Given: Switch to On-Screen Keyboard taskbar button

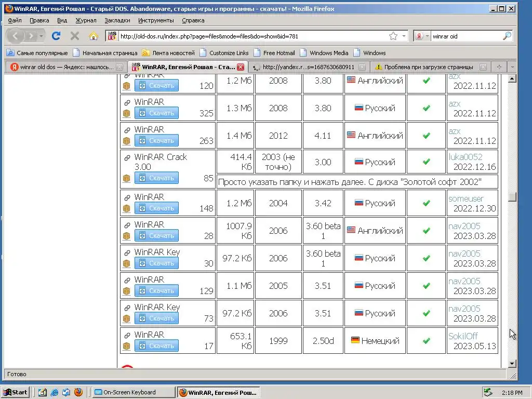Looking at the screenshot, I should point(134,392).
